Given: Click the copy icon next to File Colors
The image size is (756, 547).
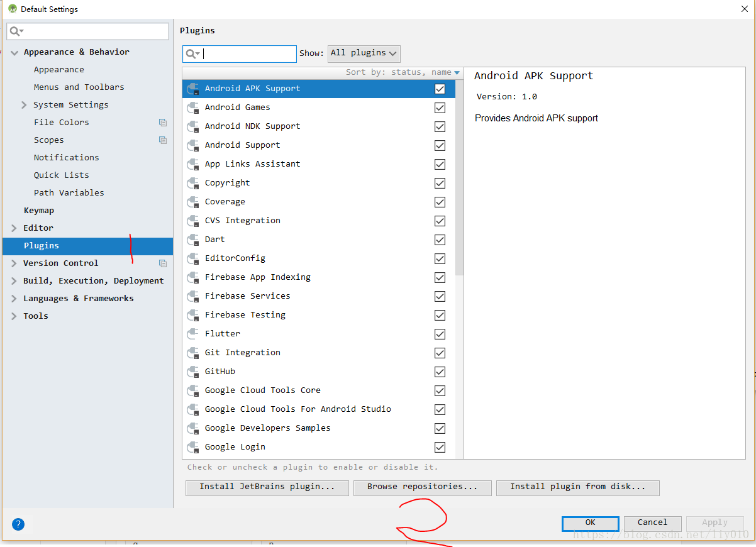Looking at the screenshot, I should [163, 123].
